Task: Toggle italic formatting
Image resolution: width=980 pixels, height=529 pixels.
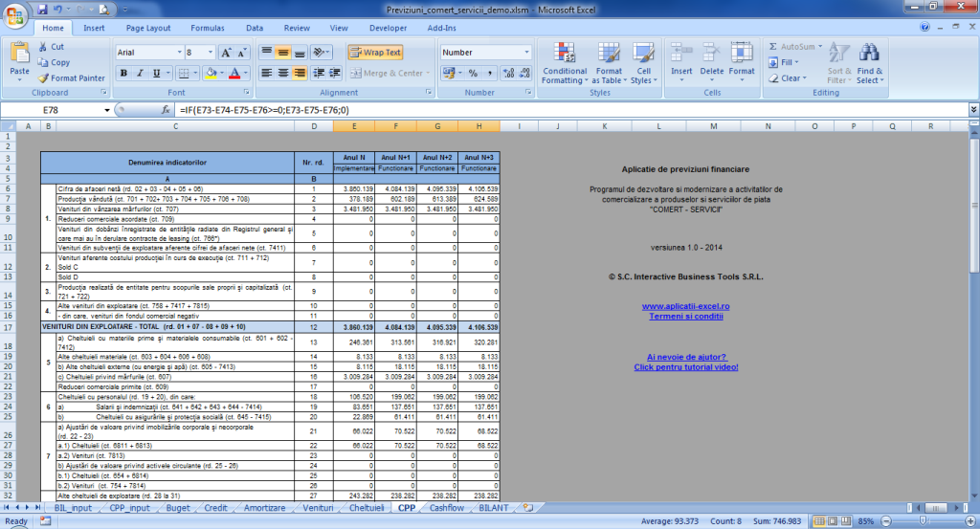Action: [140, 73]
